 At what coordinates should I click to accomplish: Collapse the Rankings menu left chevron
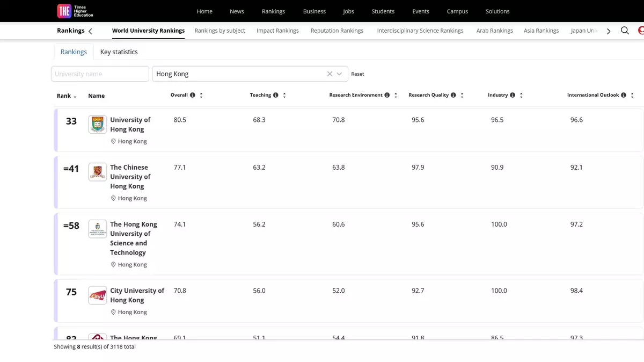90,31
